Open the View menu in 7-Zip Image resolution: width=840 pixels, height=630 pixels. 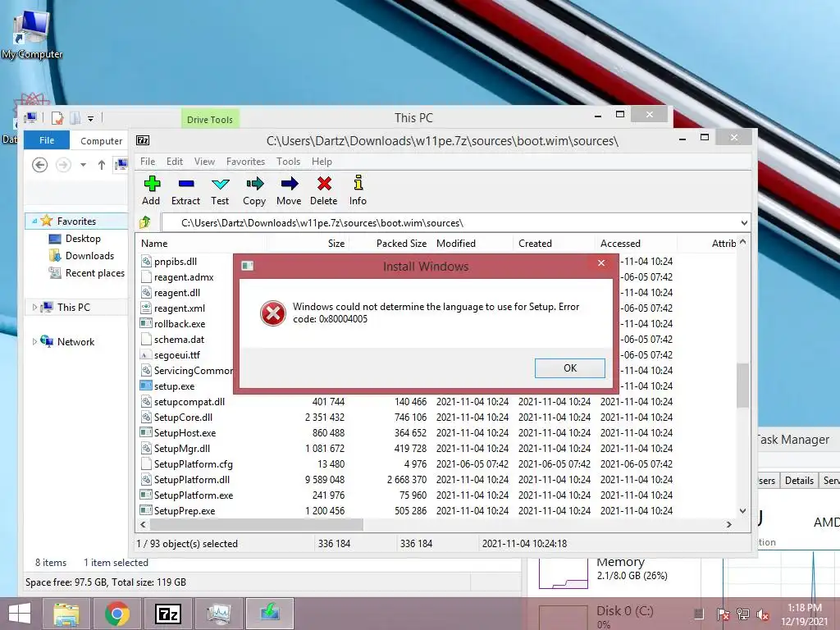point(204,162)
